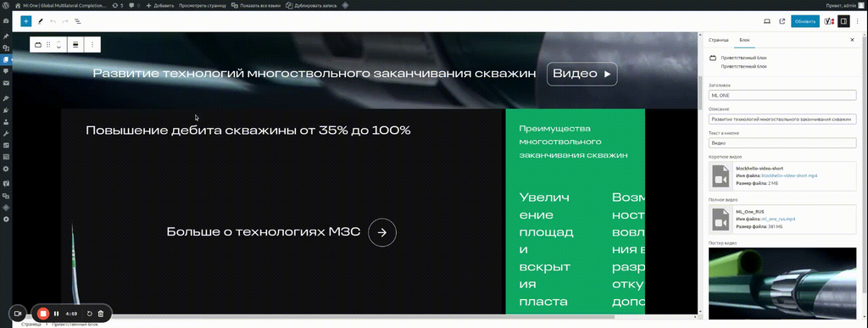
Task: Open the laptop preview icon
Action: [x=767, y=21]
